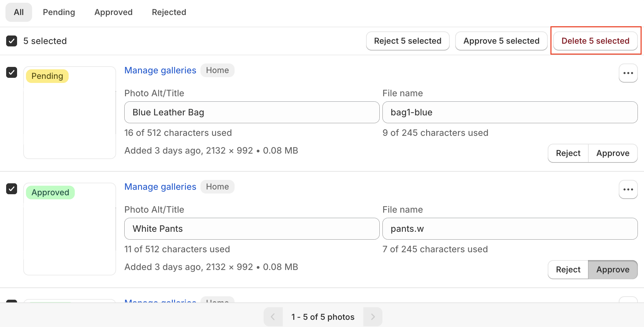Click Reject 5 selected button
The image size is (644, 327).
click(407, 41)
